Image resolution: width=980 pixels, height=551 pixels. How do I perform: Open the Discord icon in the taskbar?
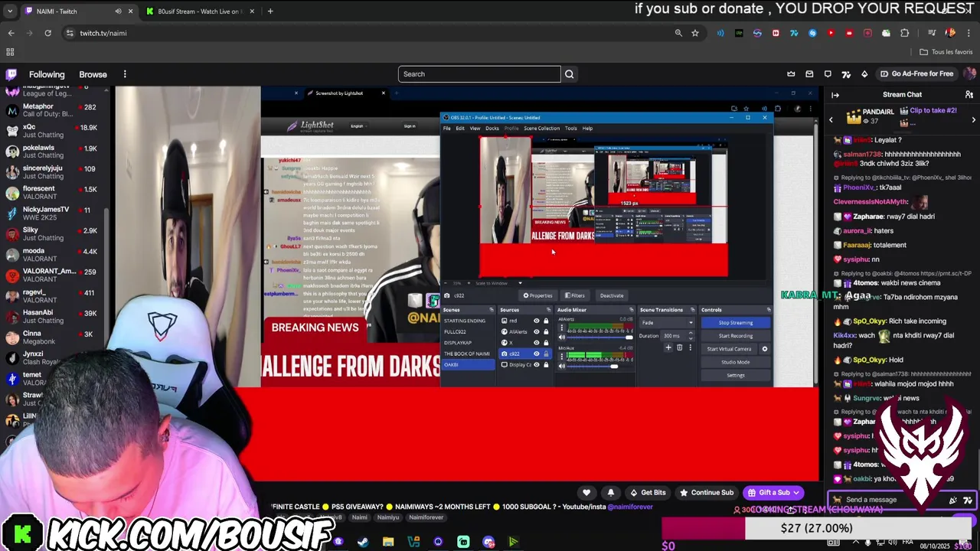tap(488, 542)
